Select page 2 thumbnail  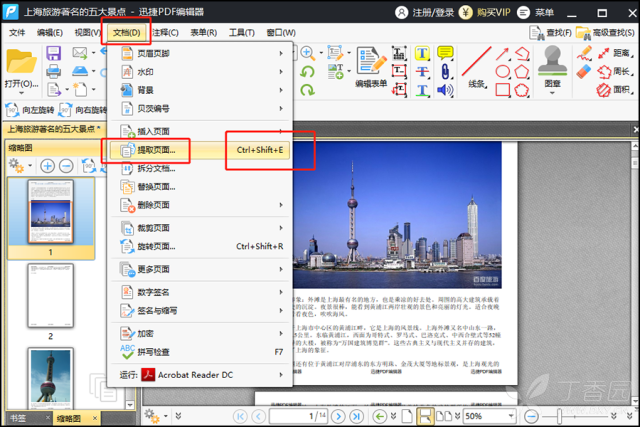[x=51, y=296]
